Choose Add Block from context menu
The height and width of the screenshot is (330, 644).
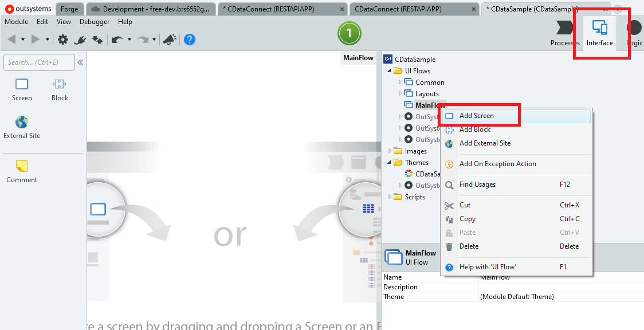[x=516, y=129]
